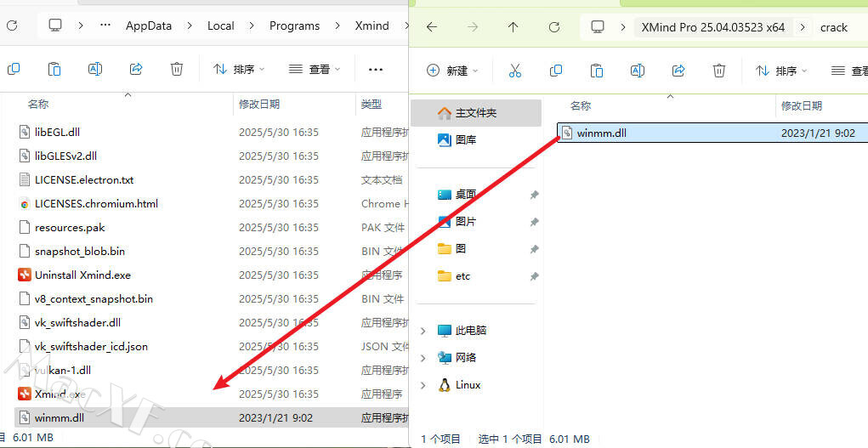Click the PC monitor icon in left address bar
This screenshot has width=868, height=448.
point(54,26)
